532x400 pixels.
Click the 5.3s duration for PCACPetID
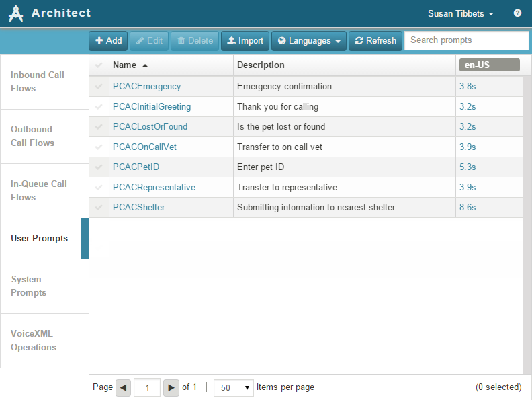pos(468,167)
